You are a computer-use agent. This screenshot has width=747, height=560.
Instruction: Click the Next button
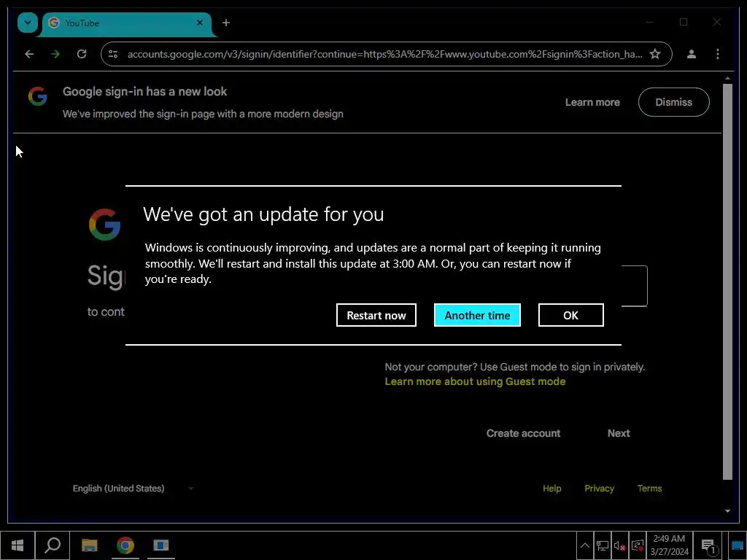tap(619, 433)
